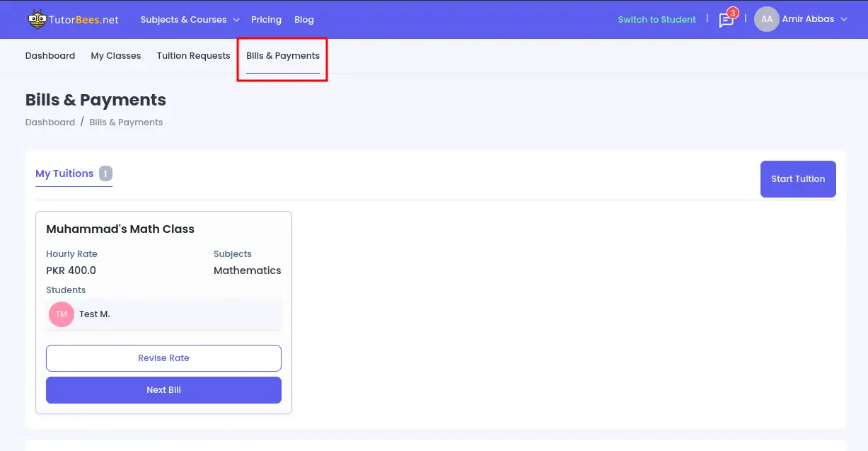Screen dimensions: 868x451
Task: Open the My Classes tab
Action: coord(116,56)
